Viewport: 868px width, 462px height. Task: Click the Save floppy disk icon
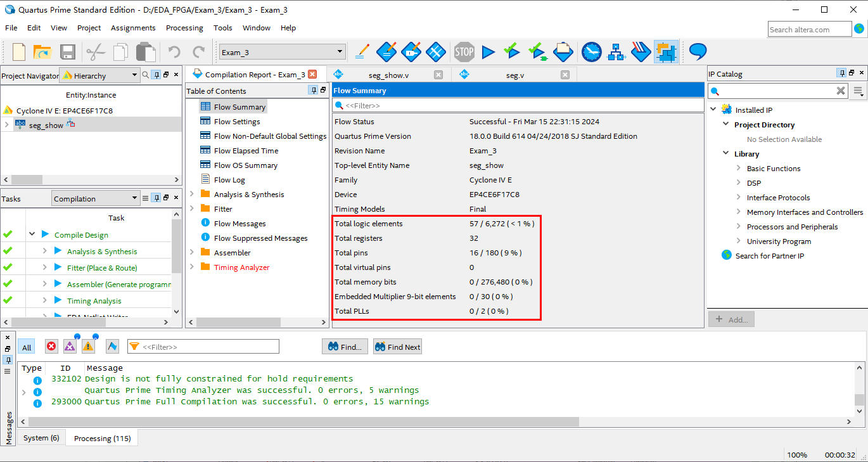tap(68, 52)
